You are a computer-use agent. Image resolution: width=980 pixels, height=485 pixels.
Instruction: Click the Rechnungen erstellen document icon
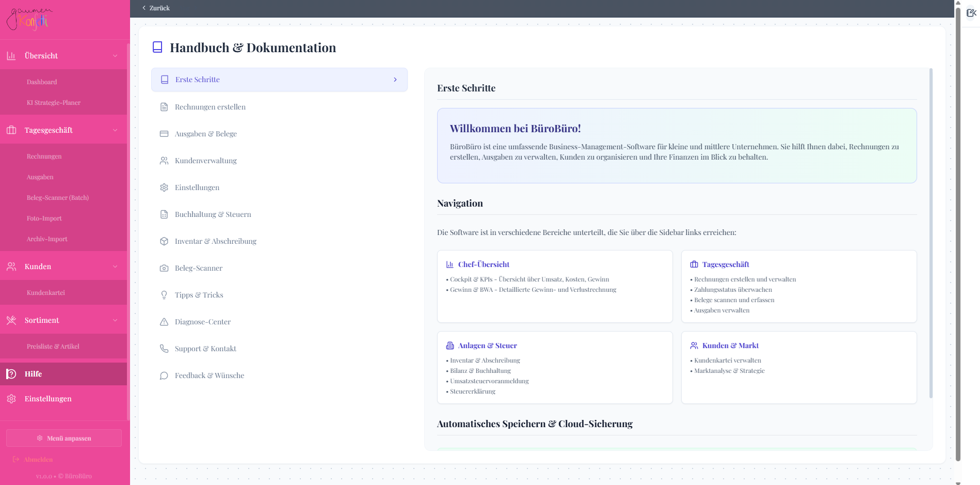point(164,107)
